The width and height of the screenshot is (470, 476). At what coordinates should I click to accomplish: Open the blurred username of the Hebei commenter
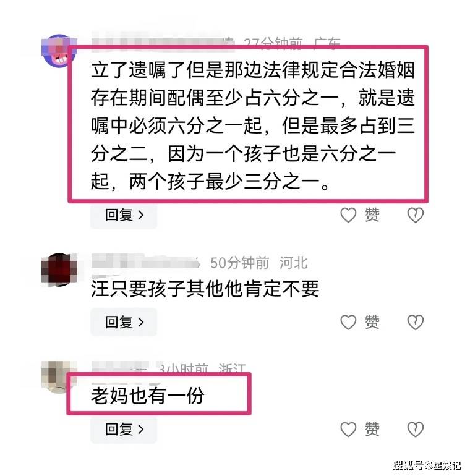click(x=145, y=262)
